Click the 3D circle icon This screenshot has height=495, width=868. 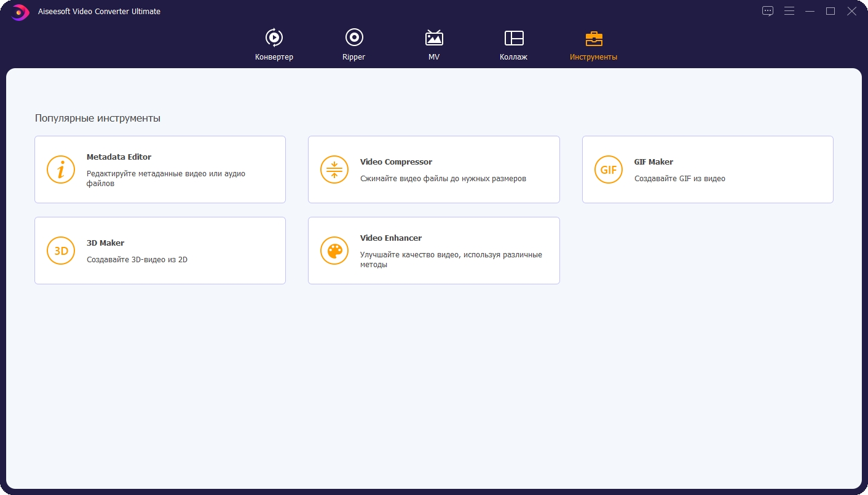pyautogui.click(x=61, y=251)
